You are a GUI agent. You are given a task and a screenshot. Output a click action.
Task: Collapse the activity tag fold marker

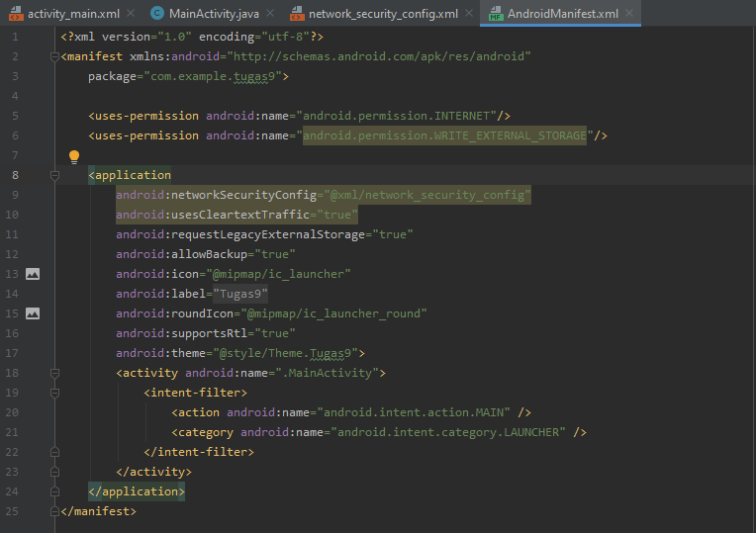(54, 373)
